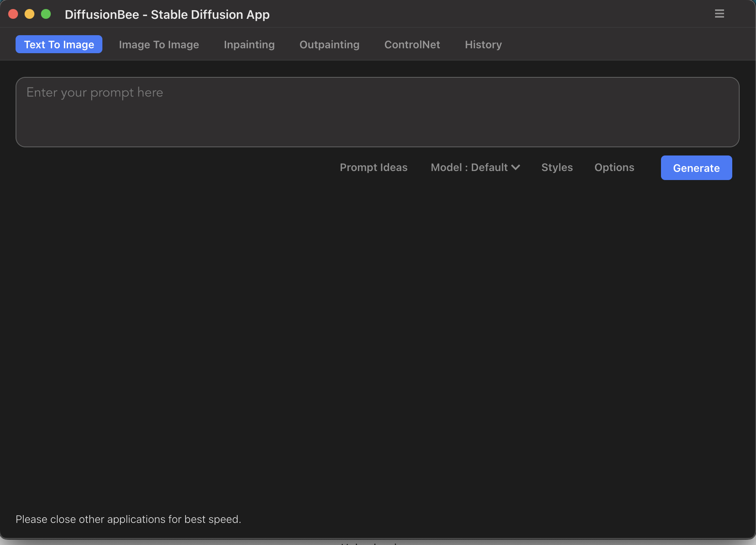Viewport: 756px width, 545px height.
Task: Switch to the ControlNet tab
Action: 412,44
